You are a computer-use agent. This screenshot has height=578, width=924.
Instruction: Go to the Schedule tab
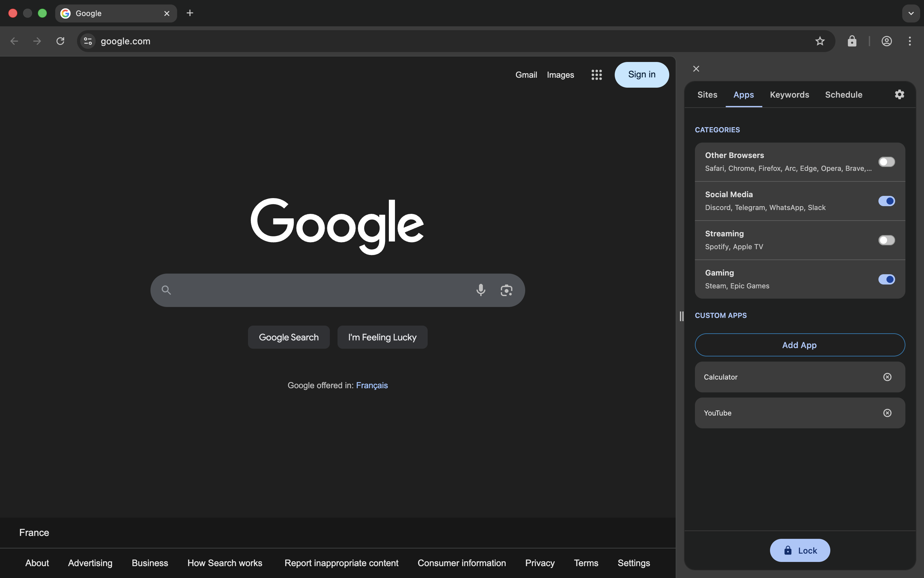tap(843, 94)
